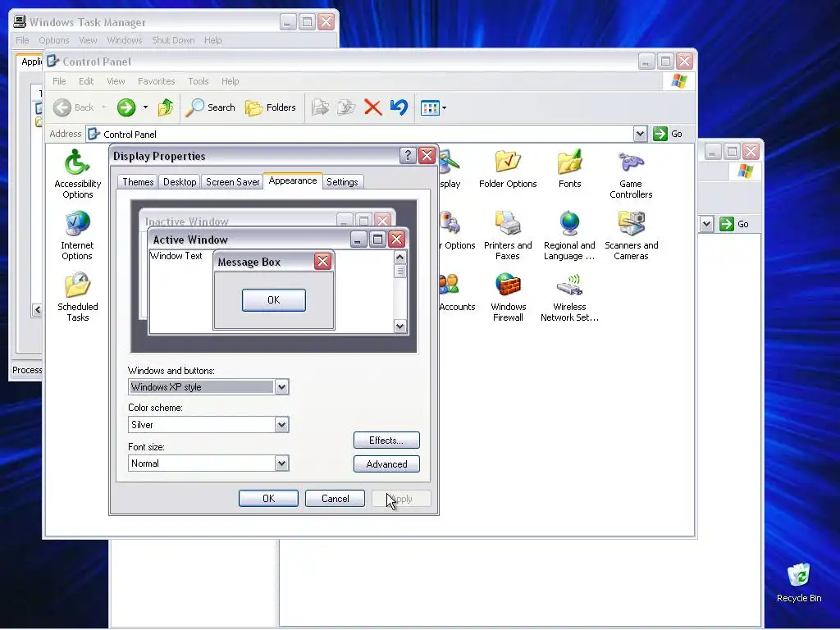Open the Scanners and Cameras icon

click(x=631, y=235)
